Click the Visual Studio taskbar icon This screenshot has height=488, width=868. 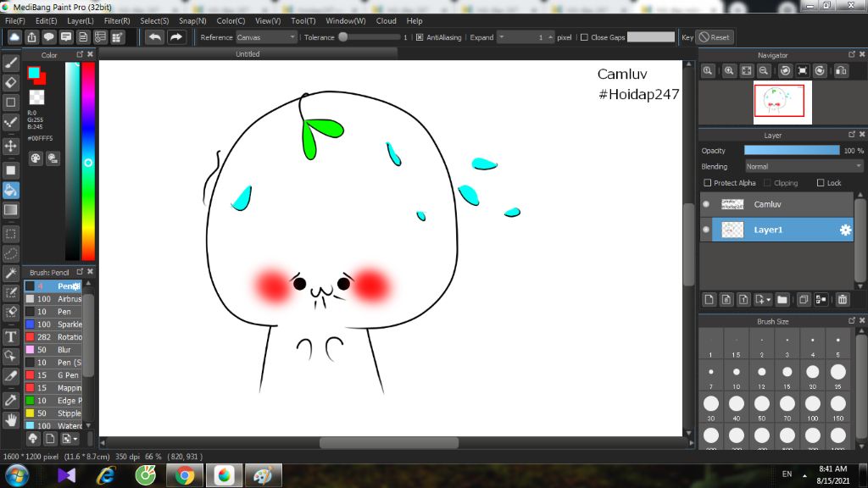(x=66, y=476)
